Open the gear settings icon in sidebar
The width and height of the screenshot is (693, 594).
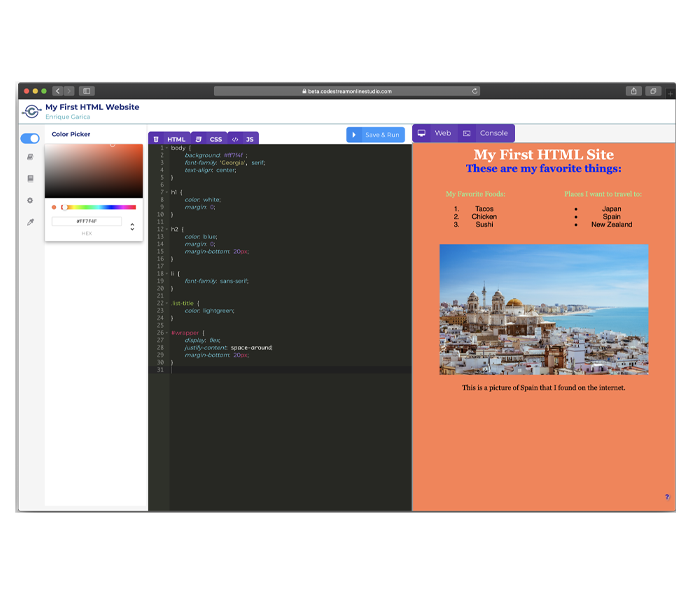coord(30,200)
